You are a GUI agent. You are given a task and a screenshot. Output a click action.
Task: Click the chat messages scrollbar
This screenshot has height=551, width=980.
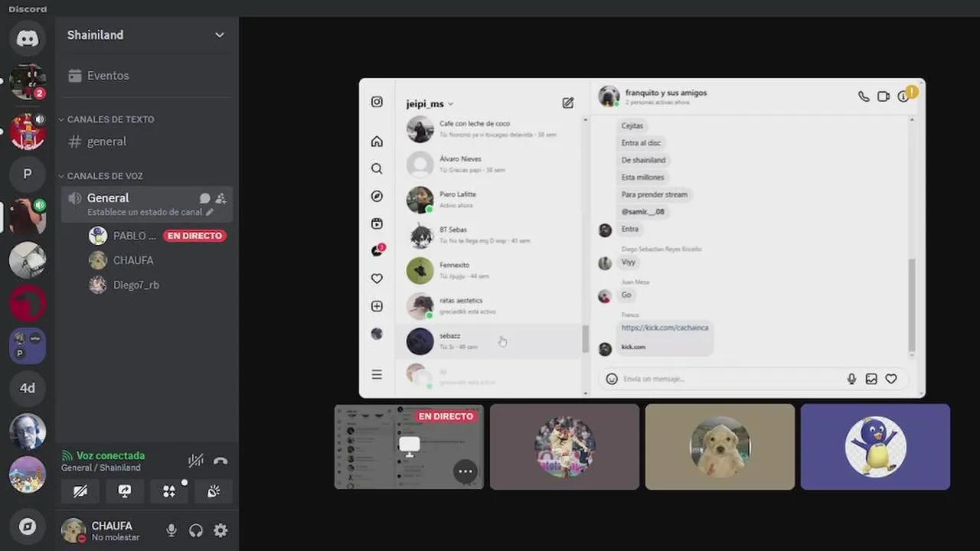click(912, 305)
